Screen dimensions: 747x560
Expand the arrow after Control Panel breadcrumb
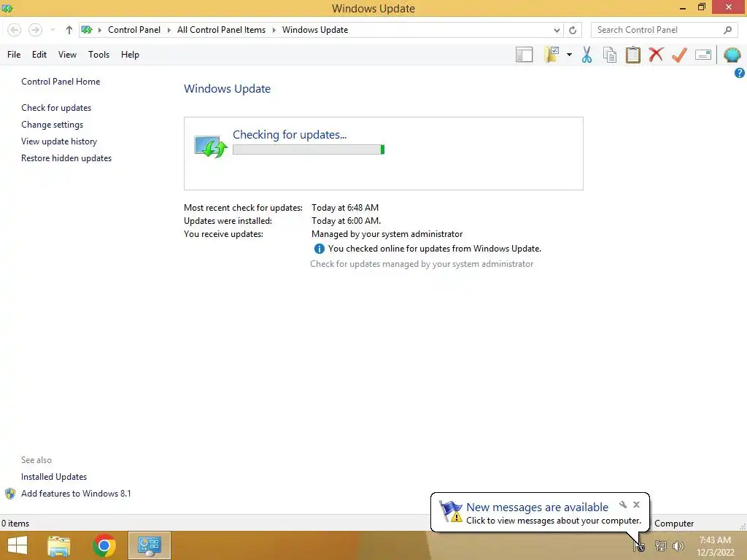[169, 30]
